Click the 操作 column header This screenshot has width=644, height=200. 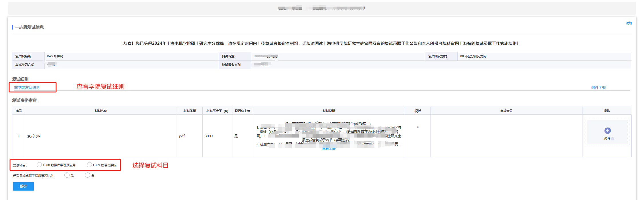coord(607,111)
